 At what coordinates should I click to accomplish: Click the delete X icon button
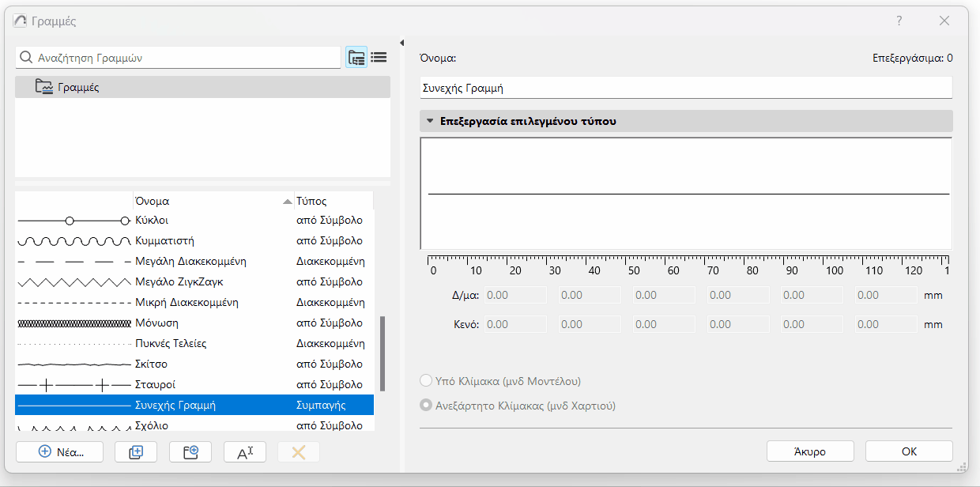pyautogui.click(x=299, y=452)
